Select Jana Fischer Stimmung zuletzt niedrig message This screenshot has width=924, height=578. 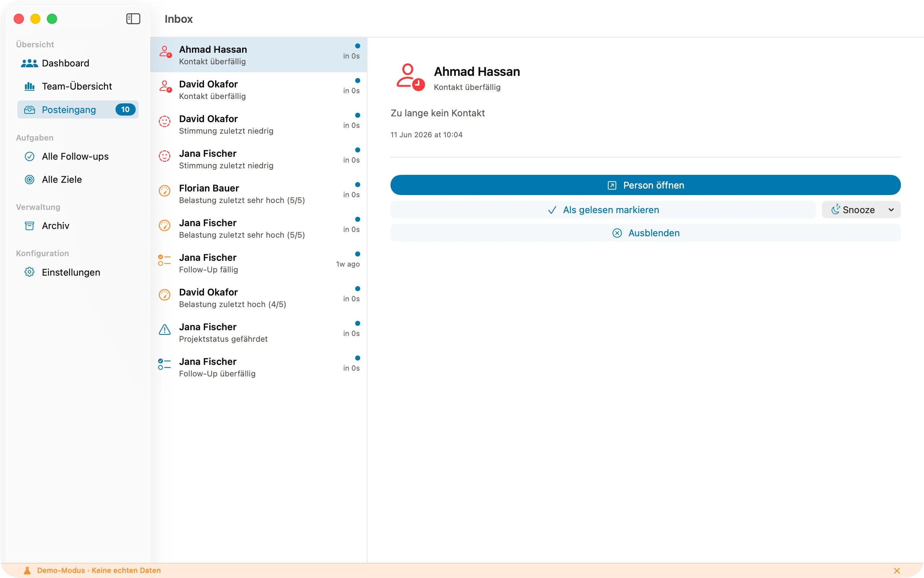click(x=258, y=159)
